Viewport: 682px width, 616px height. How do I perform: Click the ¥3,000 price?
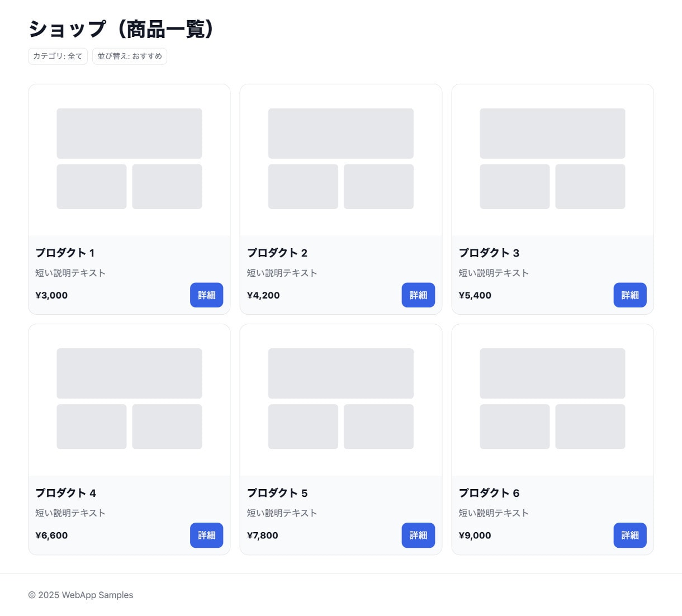[x=51, y=295]
